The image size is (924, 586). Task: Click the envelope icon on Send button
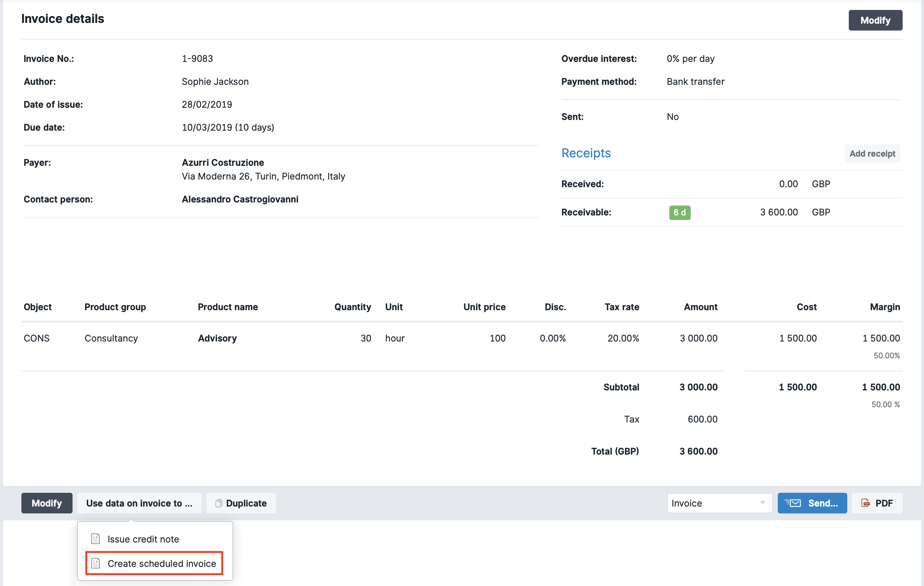coord(793,503)
